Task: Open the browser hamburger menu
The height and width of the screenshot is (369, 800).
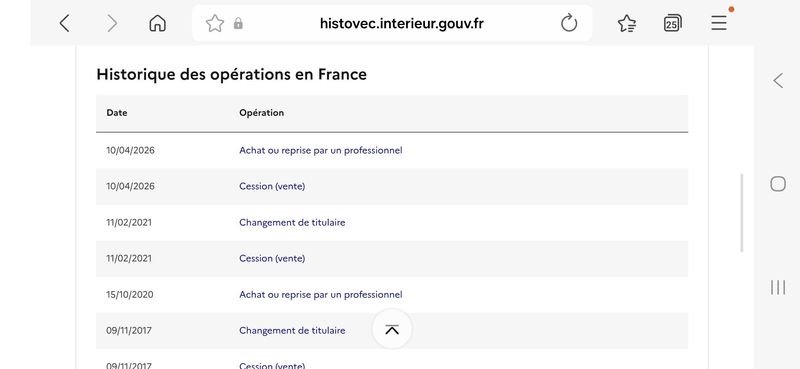Action: tap(719, 23)
